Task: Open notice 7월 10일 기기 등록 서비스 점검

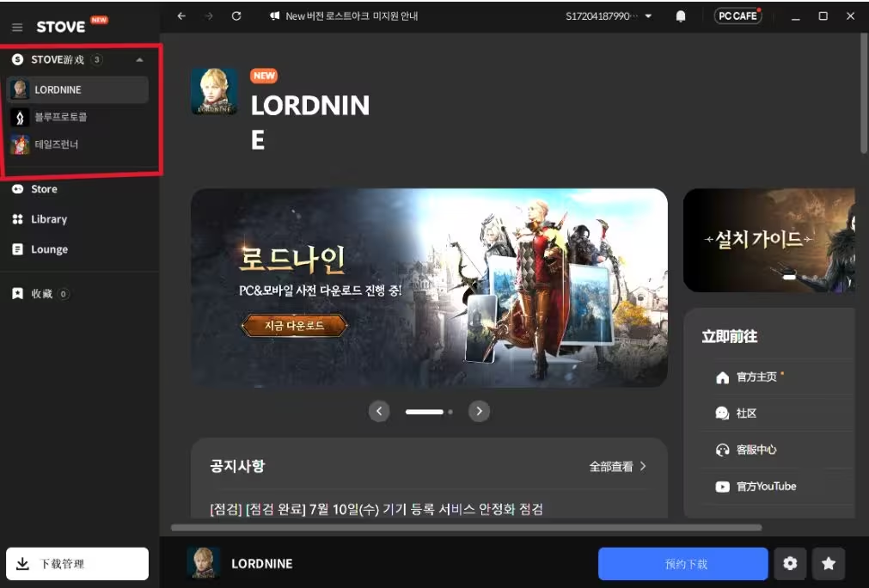Action: (376, 509)
